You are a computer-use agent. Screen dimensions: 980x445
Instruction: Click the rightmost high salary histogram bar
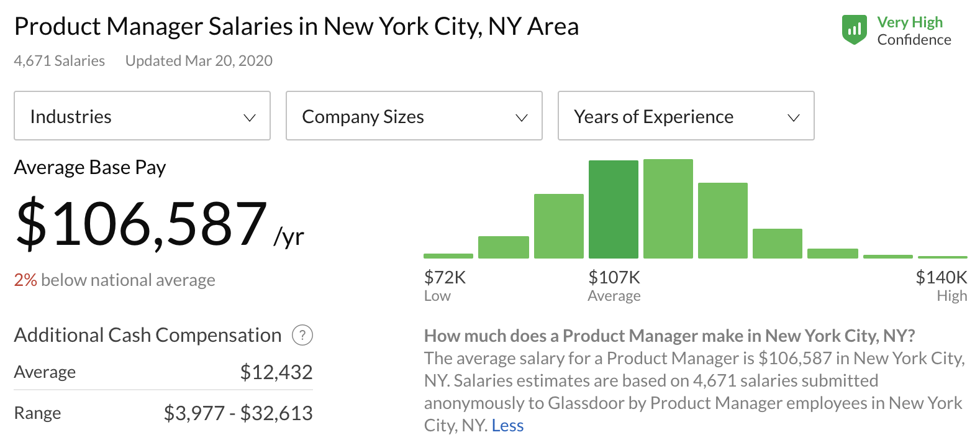(942, 257)
